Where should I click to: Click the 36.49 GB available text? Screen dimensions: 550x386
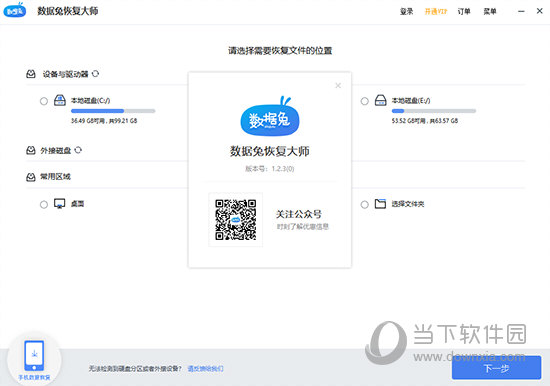pos(104,121)
